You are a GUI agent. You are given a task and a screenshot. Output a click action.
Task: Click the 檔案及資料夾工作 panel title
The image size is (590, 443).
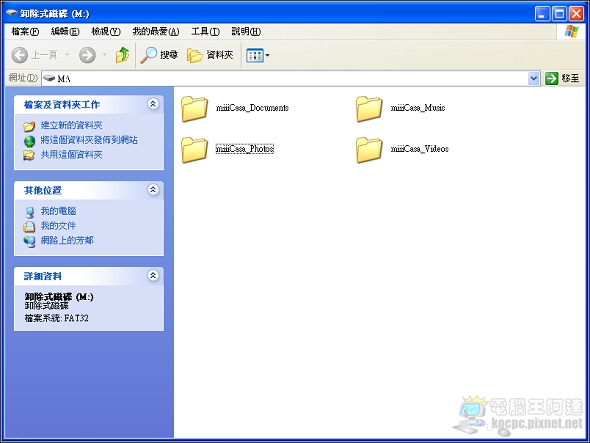click(x=62, y=105)
